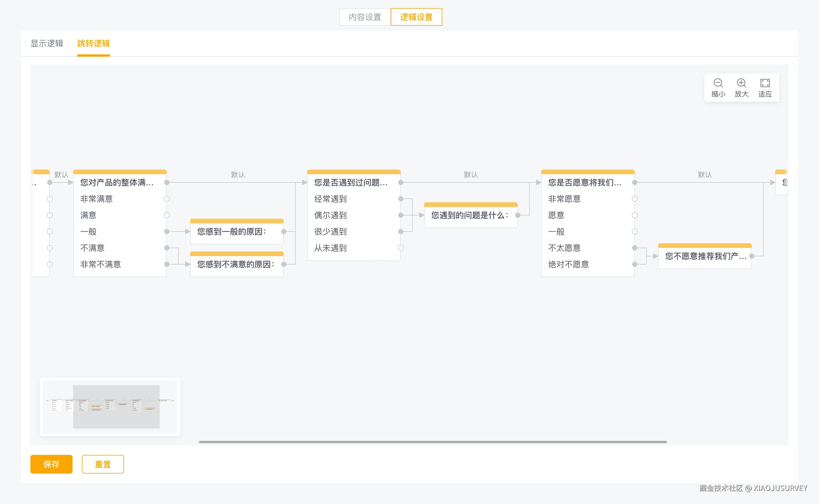This screenshot has height=504, width=819.
Task: Switch to 显示逻辑 tab
Action: click(47, 43)
